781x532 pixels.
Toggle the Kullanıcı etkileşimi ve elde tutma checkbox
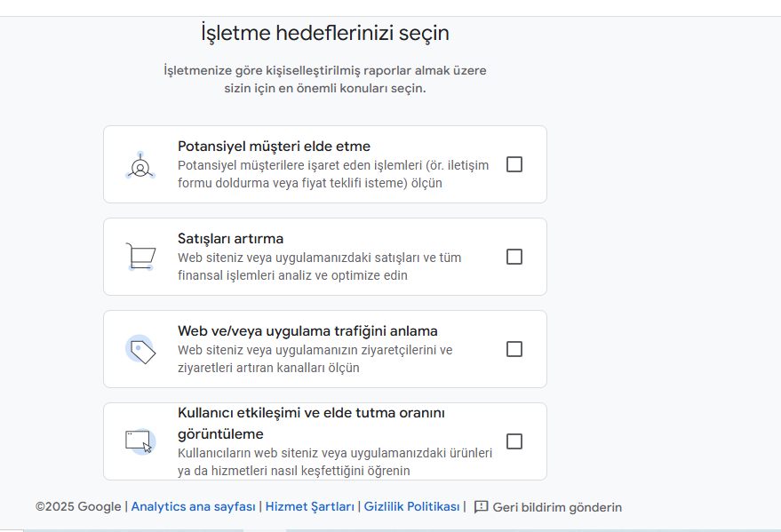(514, 441)
